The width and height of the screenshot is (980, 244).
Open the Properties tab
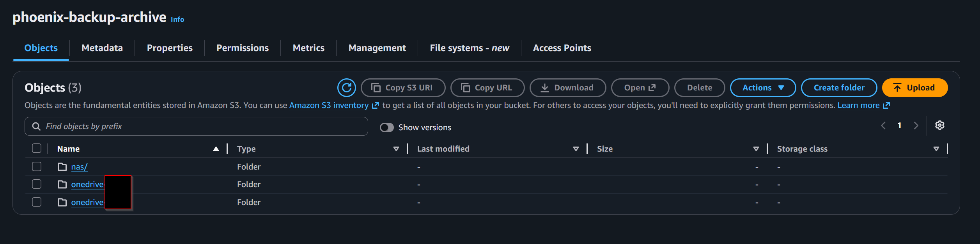tap(170, 48)
